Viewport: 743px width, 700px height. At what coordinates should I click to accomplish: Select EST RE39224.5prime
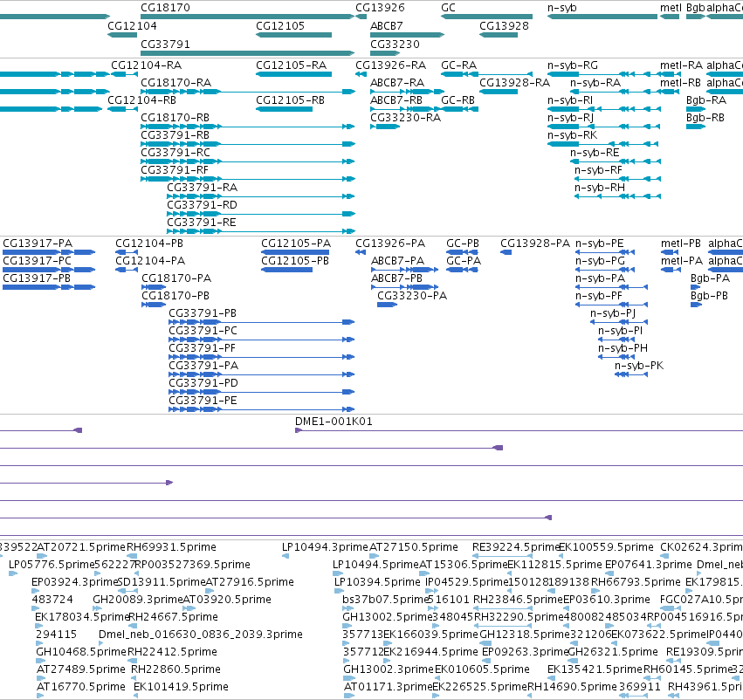point(517,547)
